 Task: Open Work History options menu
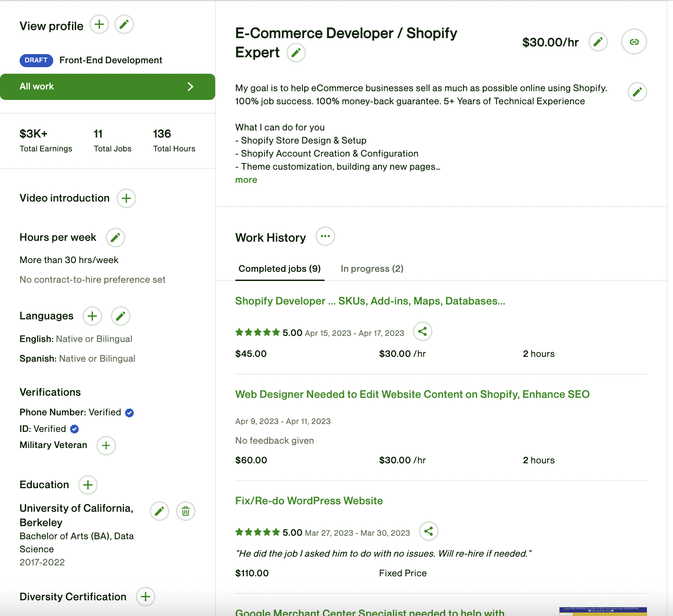tap(325, 236)
